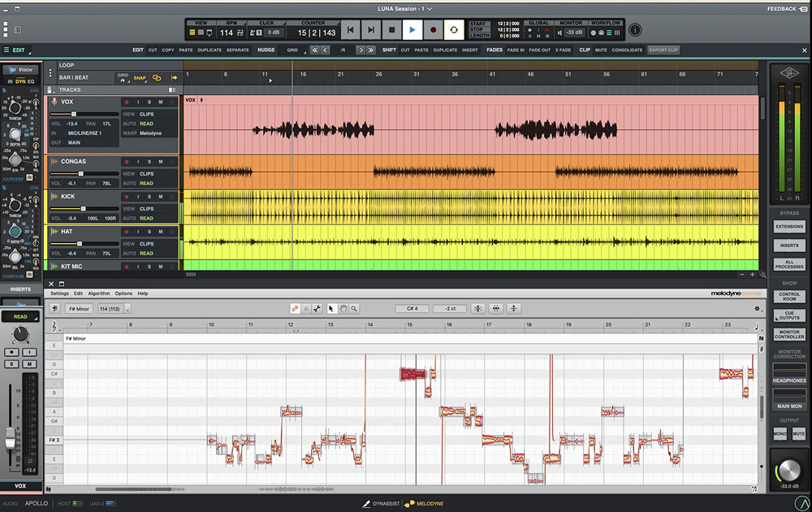Open the Melodyne gear settings icon
Viewport: 812px width, 512px height.
758,309
